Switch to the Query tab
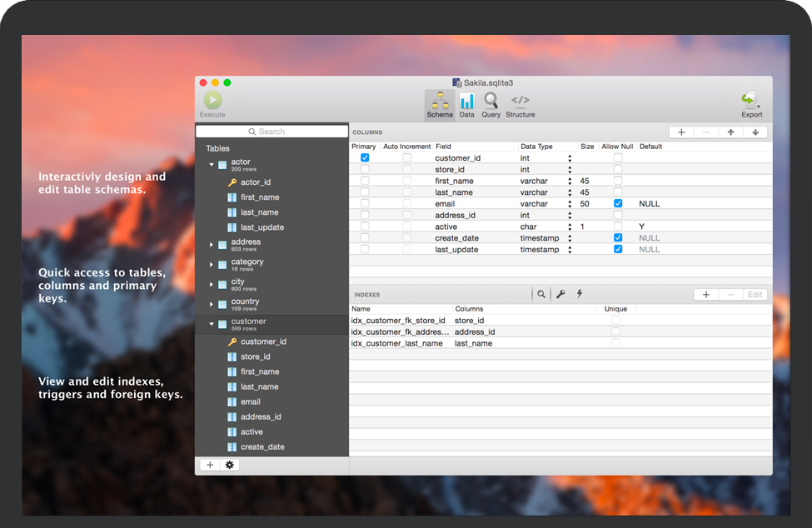The height and width of the screenshot is (528, 812). [491, 104]
